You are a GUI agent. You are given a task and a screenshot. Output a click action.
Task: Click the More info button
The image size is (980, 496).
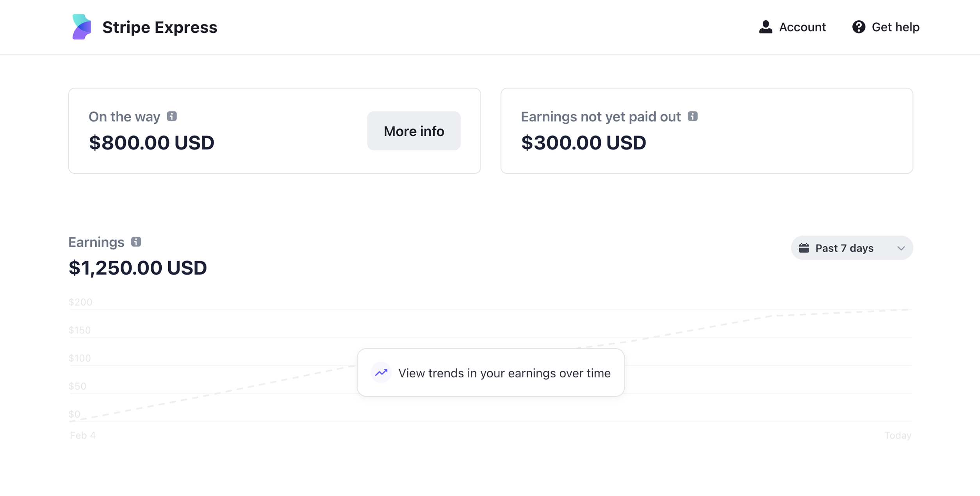point(413,131)
